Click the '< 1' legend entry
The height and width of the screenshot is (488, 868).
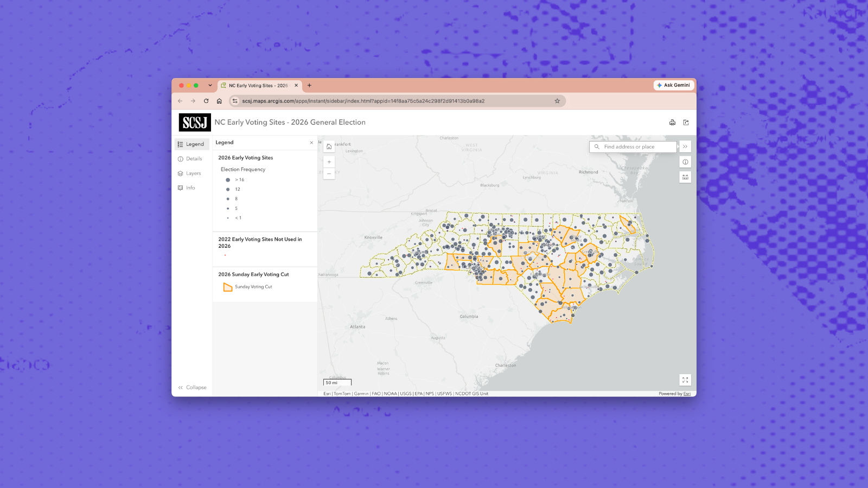click(238, 218)
